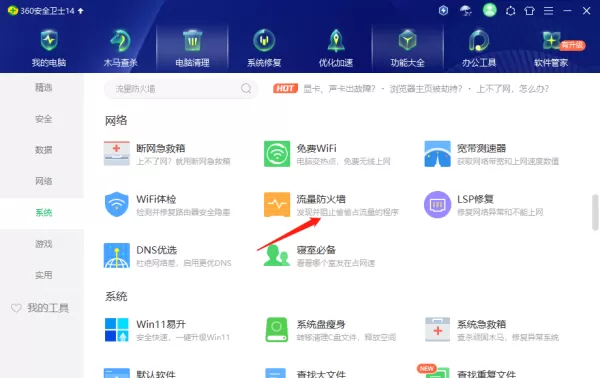The image size is (600, 378).
Task: Click 宽带测速器 title text
Action: (x=481, y=148)
